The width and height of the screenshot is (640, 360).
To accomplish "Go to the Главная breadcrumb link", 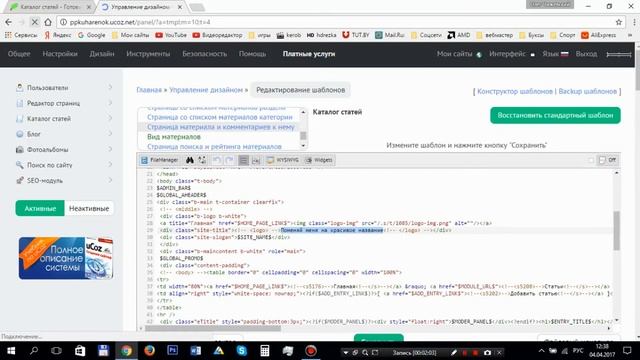I will (x=149, y=90).
